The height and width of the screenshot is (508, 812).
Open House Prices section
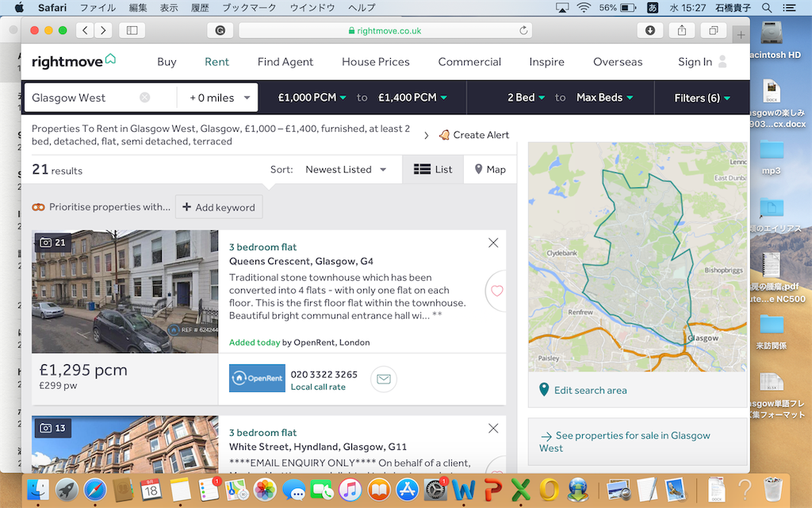(375, 62)
